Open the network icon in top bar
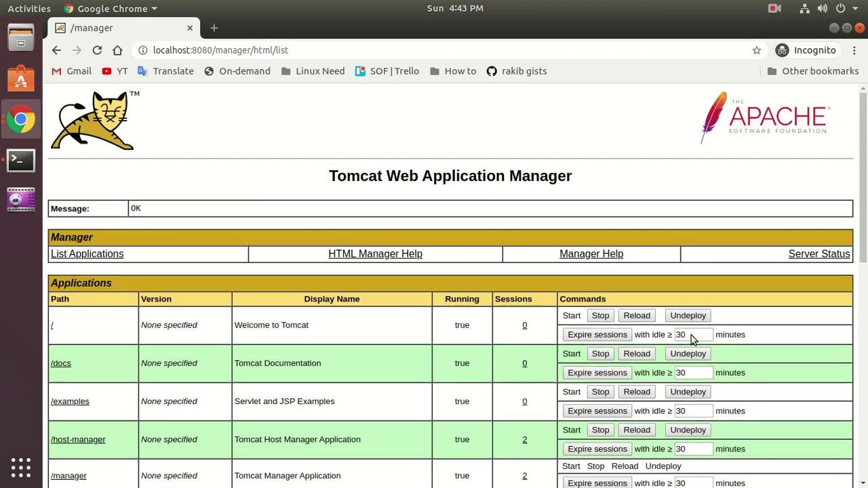 click(x=804, y=8)
